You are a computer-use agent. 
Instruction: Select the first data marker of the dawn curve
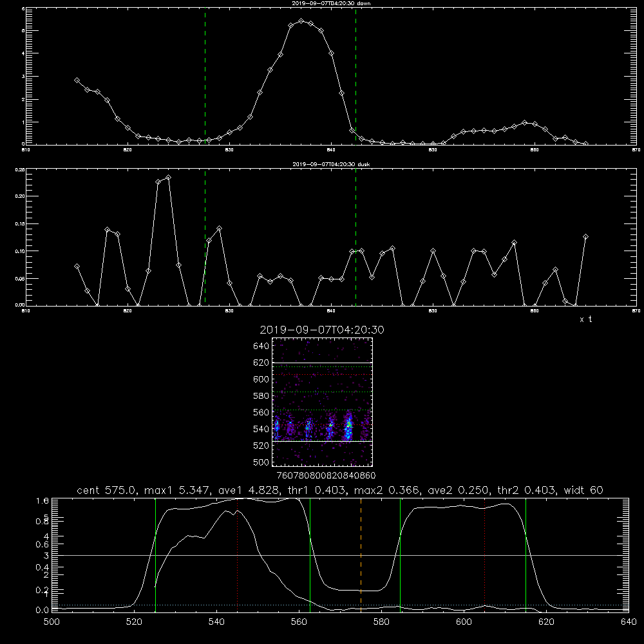point(77,80)
